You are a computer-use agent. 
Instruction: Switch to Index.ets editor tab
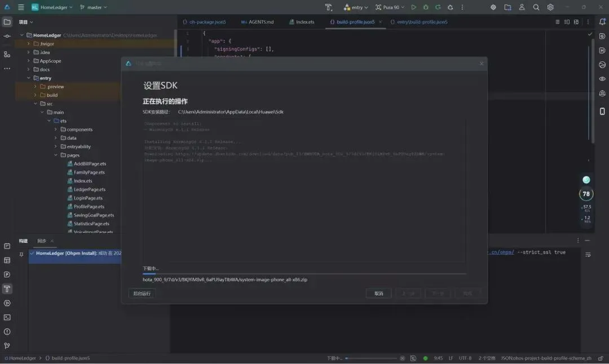302,22
